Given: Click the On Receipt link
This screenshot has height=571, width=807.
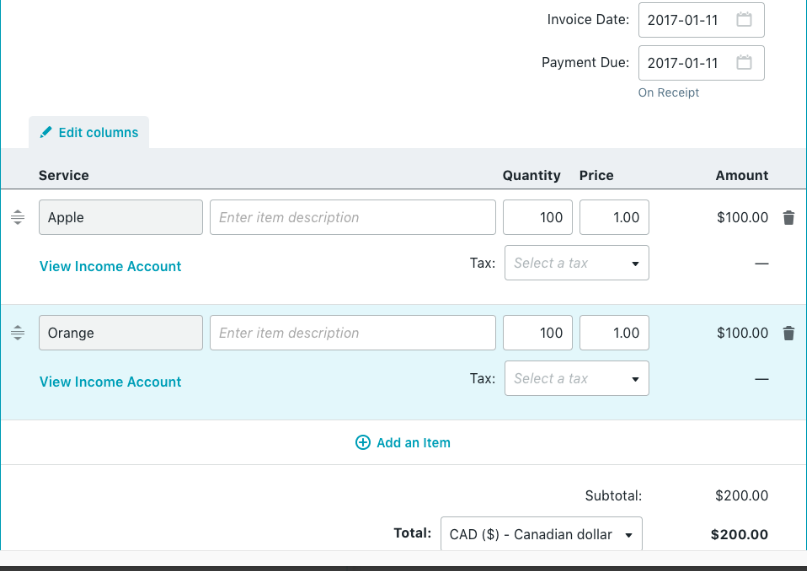Looking at the screenshot, I should (669, 93).
